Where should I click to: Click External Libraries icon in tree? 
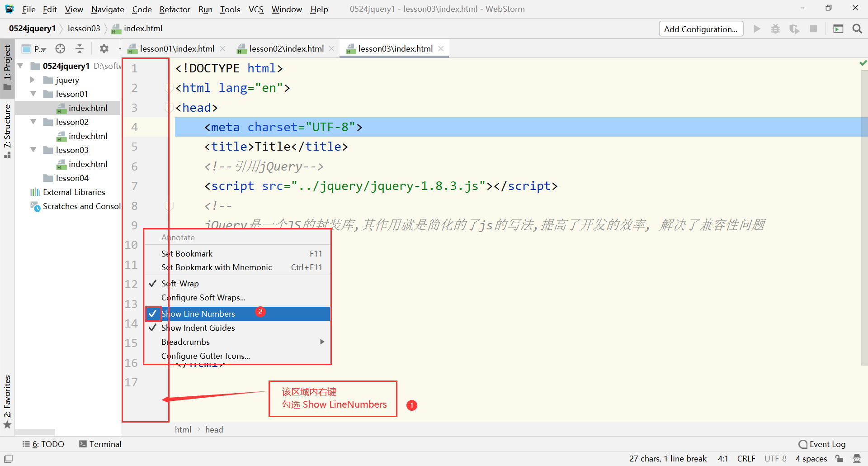click(x=35, y=192)
